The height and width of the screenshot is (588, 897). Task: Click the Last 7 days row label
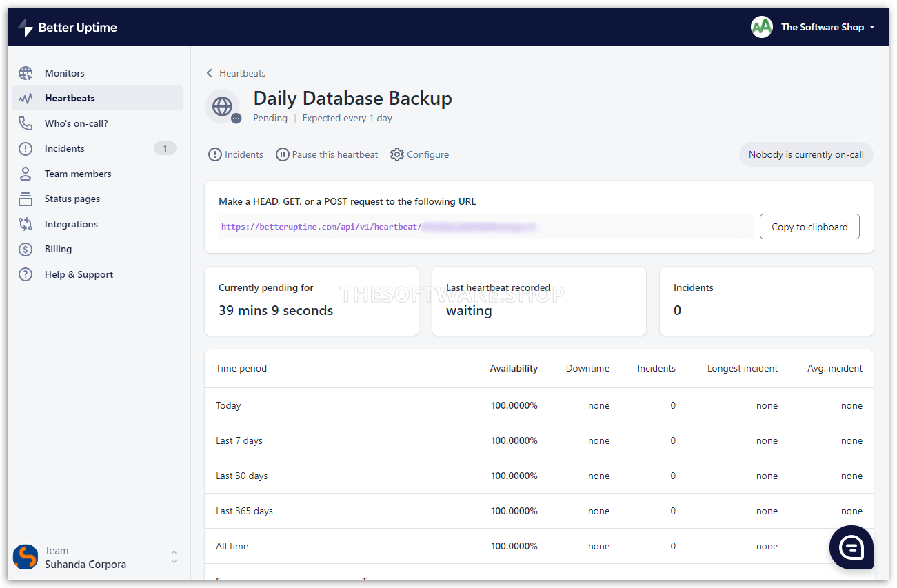click(x=239, y=440)
